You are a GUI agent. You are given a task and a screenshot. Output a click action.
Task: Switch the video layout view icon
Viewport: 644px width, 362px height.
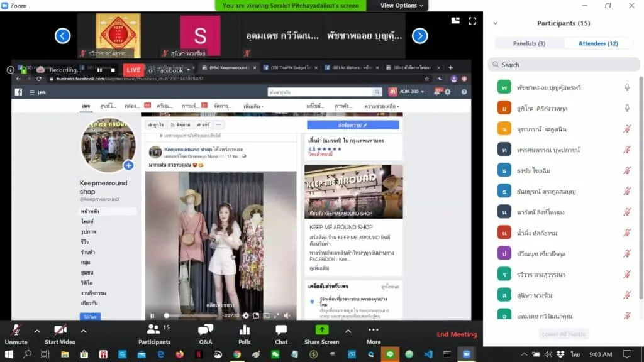pyautogui.click(x=455, y=21)
